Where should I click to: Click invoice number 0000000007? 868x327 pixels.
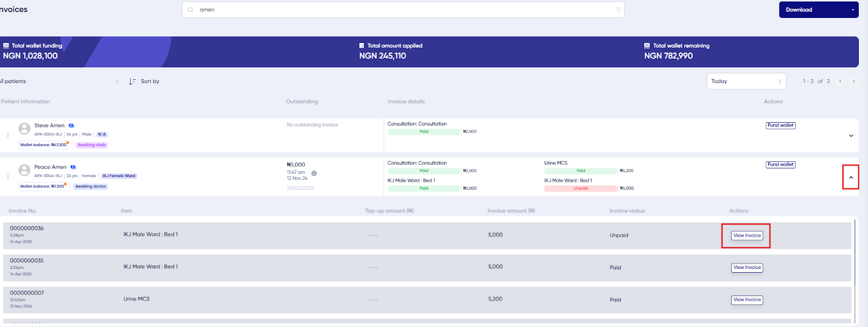click(x=27, y=293)
